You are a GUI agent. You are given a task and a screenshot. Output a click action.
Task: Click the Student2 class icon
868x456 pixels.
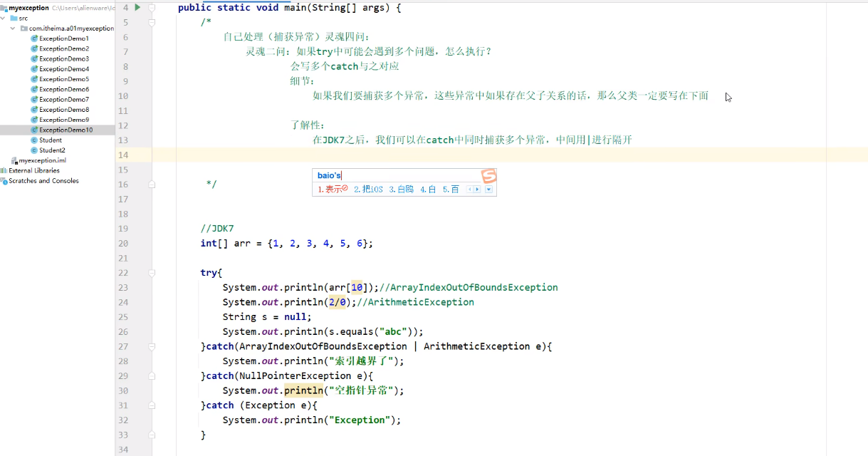click(x=33, y=150)
